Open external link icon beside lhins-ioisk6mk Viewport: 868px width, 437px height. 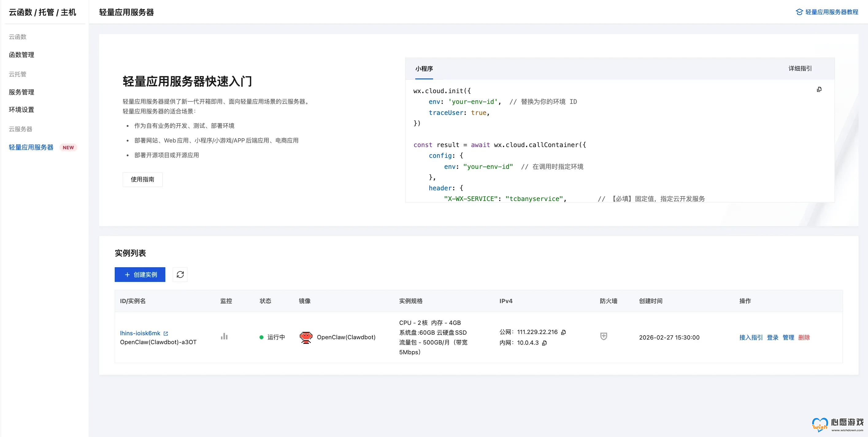pyautogui.click(x=165, y=333)
